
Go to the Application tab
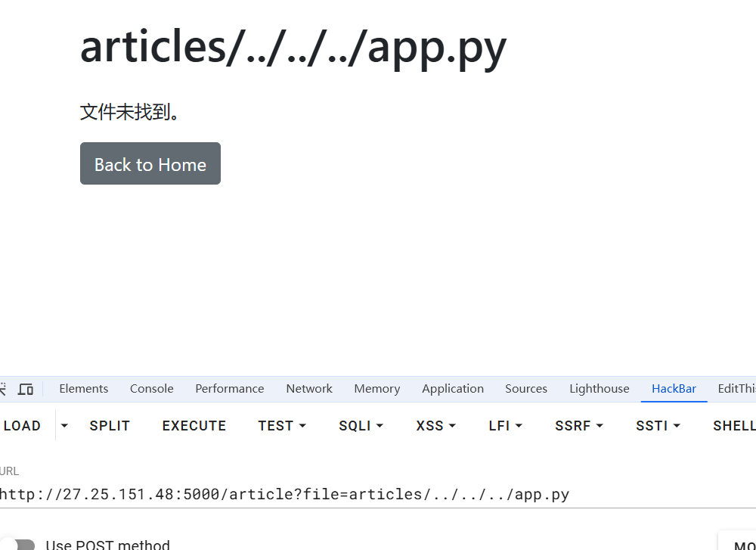click(x=452, y=389)
